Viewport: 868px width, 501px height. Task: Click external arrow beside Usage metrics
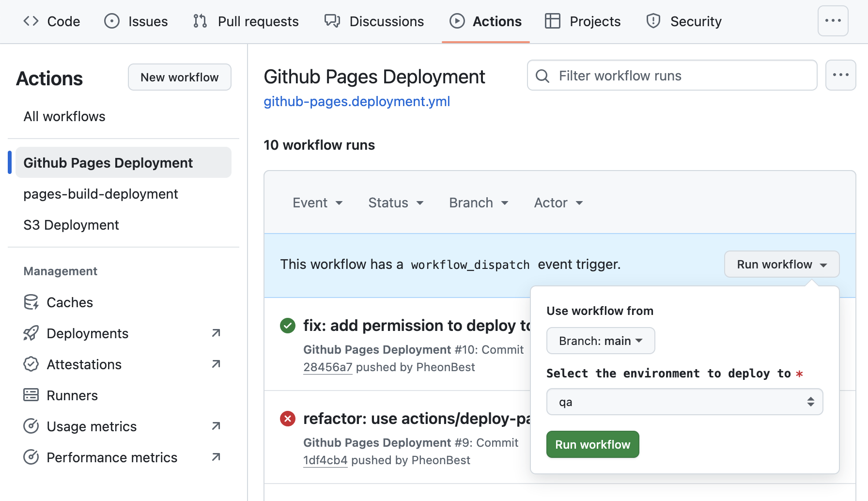pos(216,426)
